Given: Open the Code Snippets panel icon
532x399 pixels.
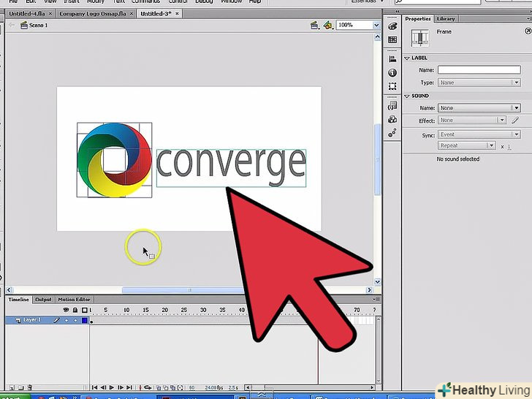Looking at the screenshot, I should pyautogui.click(x=392, y=106).
